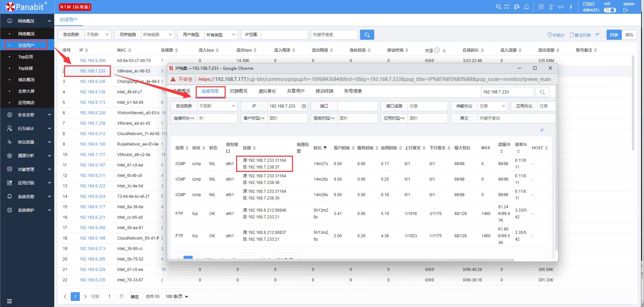Click the 关键字搜索 input field
This screenshot has width=644, height=307.
click(x=334, y=35)
